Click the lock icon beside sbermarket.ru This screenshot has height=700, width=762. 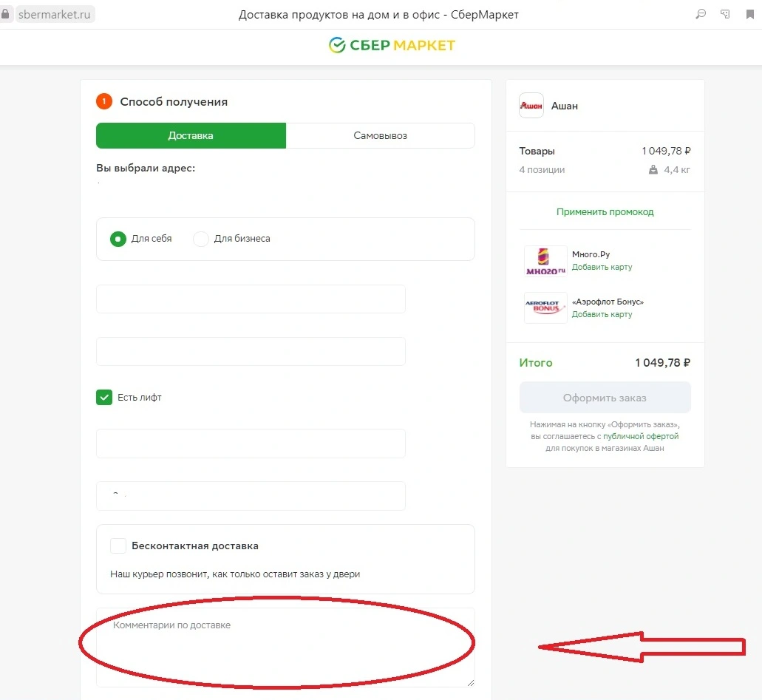click(5, 14)
